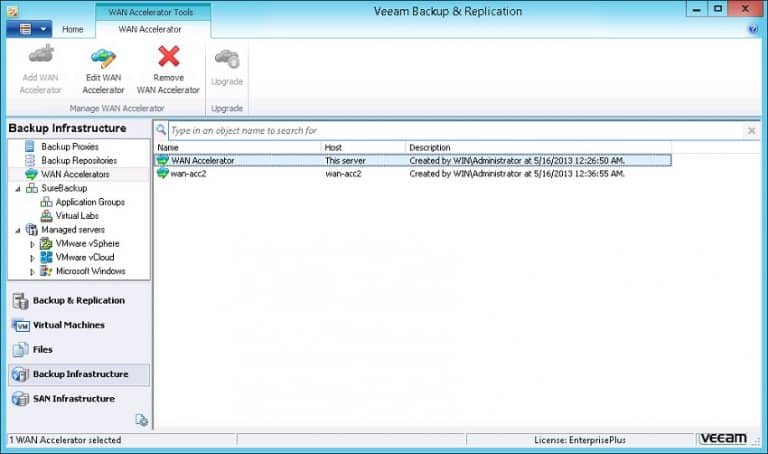
Task: Click description dated 12:26:50 AM
Action: tap(517, 161)
